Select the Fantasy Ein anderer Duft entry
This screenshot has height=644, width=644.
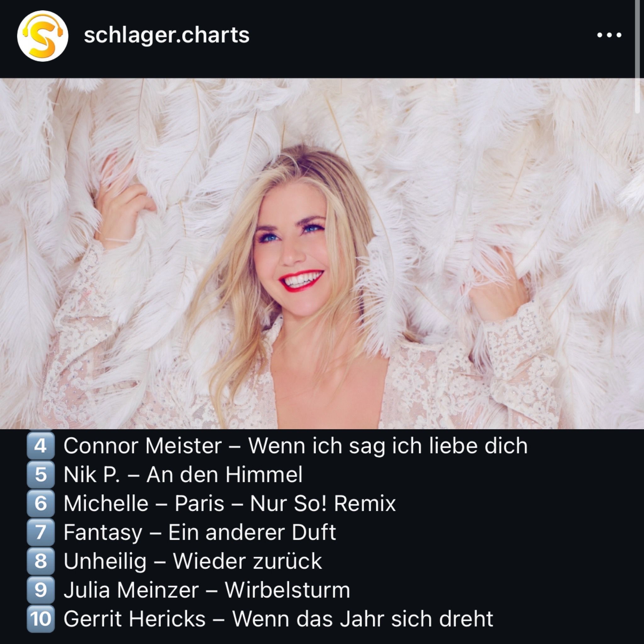click(200, 532)
